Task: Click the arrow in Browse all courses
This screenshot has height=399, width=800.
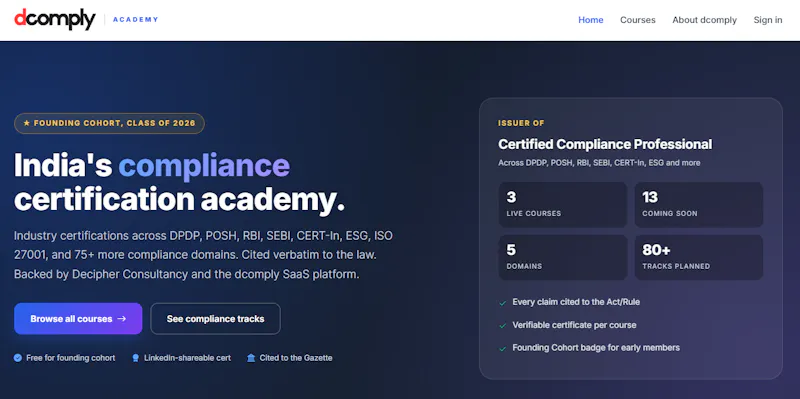Action: click(x=121, y=319)
